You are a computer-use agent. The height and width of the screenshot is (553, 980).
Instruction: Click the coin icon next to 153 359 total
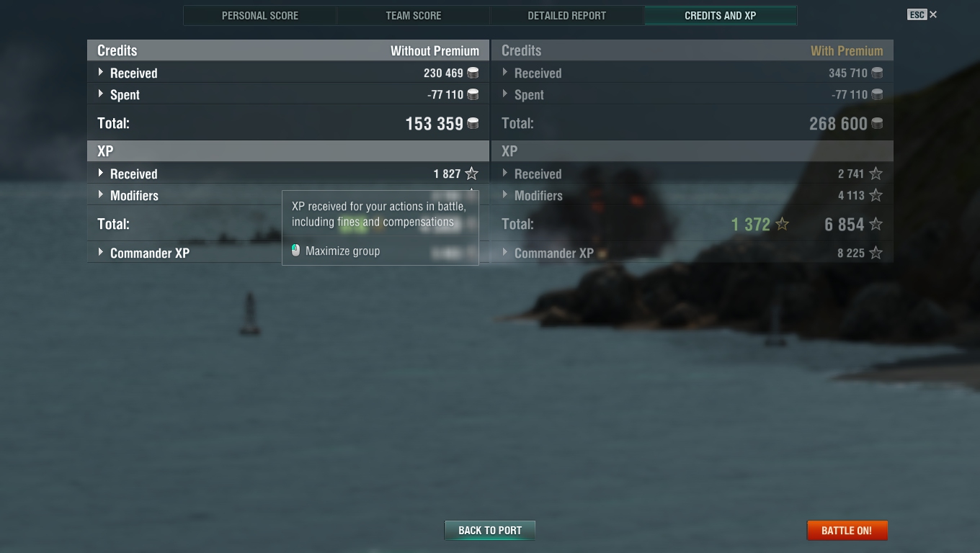(x=473, y=123)
